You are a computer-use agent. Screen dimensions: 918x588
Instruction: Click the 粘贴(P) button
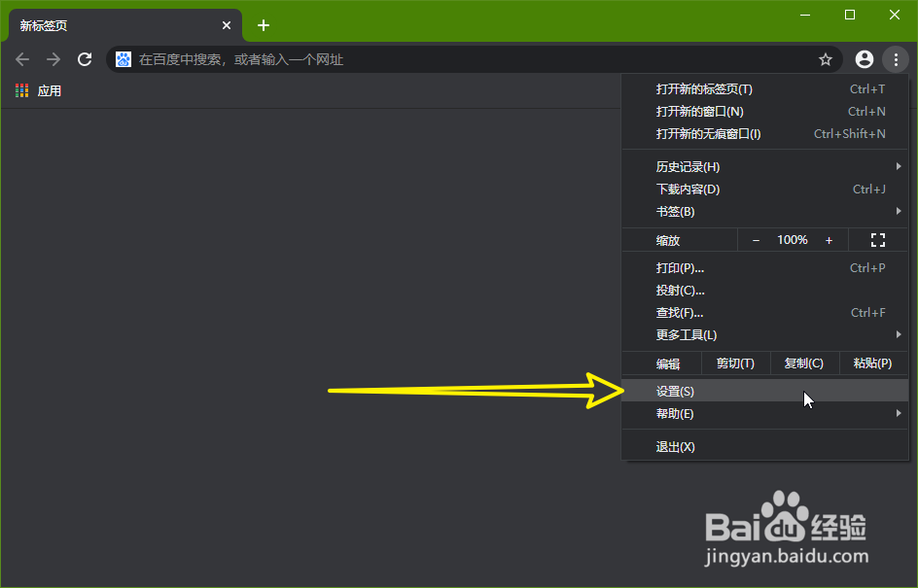pyautogui.click(x=872, y=363)
